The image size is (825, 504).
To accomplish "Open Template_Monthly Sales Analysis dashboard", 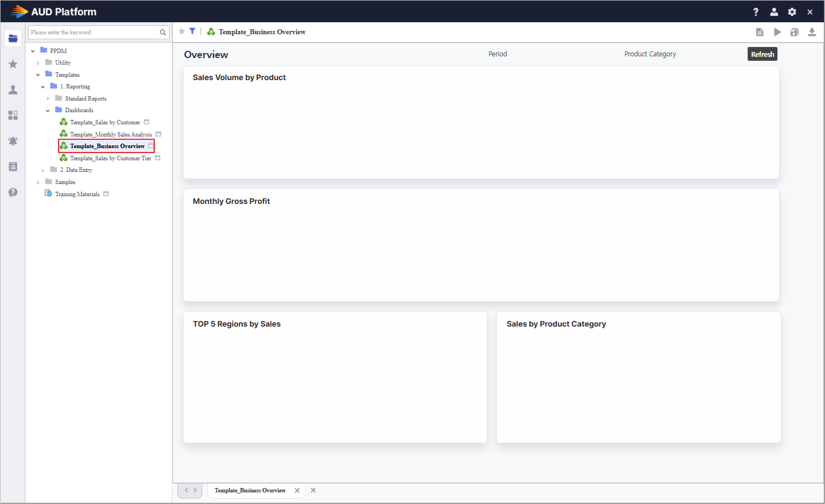I will 111,134.
